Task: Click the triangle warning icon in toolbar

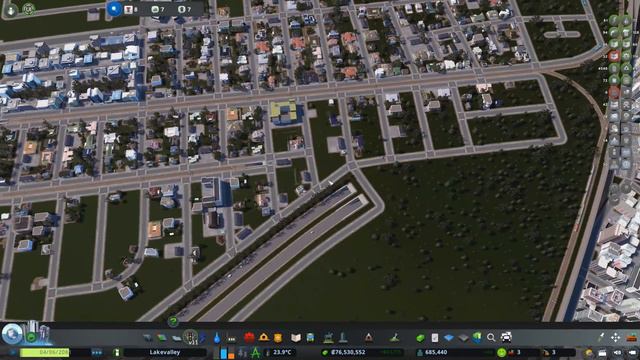Action: [369, 338]
